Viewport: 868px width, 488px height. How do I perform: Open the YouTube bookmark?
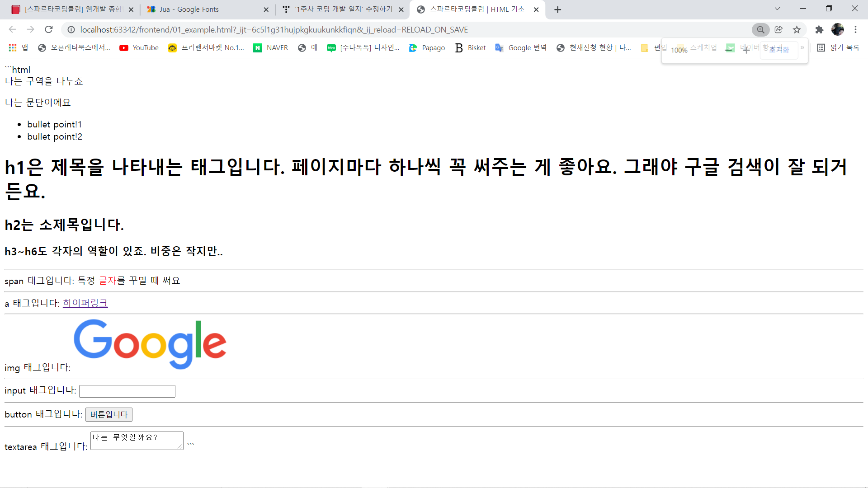point(139,47)
